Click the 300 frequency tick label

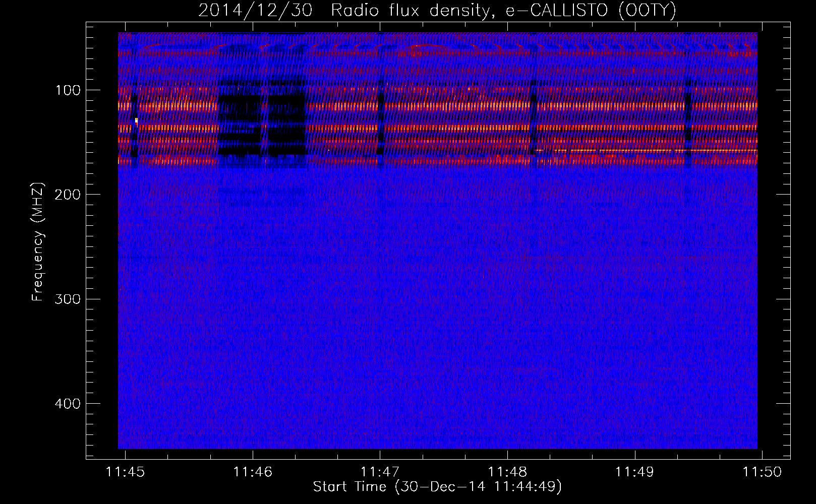point(68,299)
